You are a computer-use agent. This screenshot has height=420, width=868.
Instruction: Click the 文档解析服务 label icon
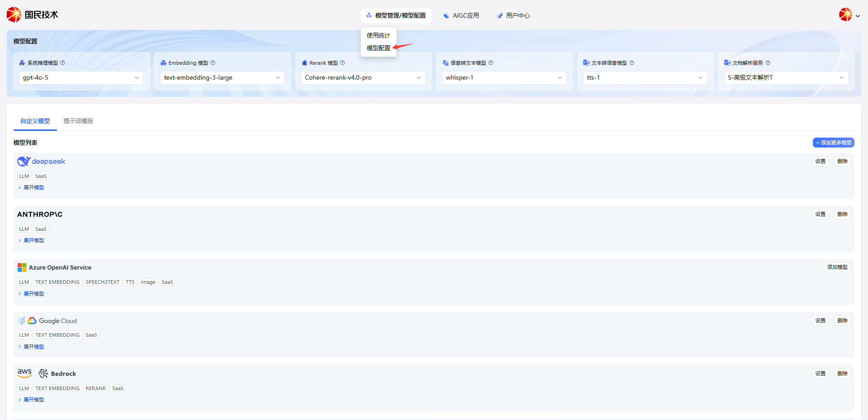727,63
